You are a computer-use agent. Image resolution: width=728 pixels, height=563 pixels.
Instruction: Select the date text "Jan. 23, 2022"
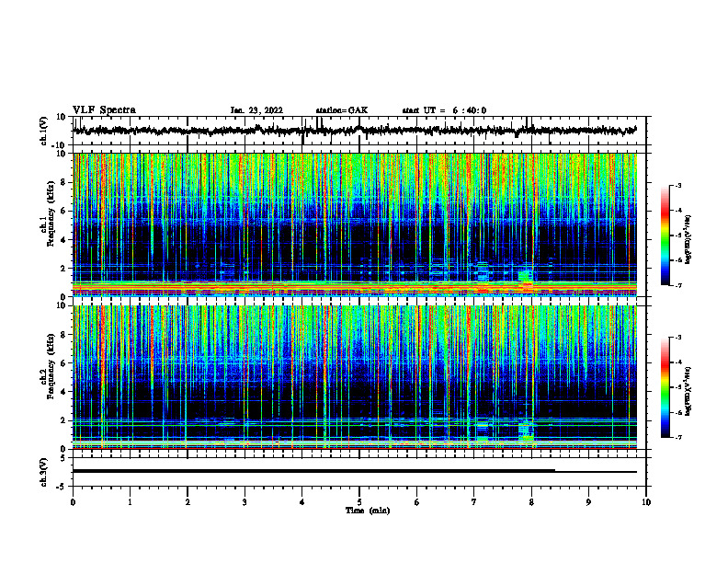[256, 110]
